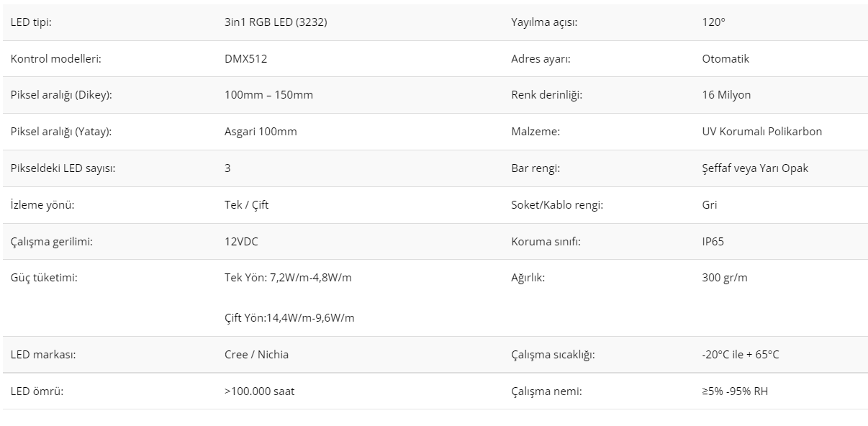The width and height of the screenshot is (868, 426).
Task: Click the "Kontrol modelleri:" label
Action: (x=55, y=59)
